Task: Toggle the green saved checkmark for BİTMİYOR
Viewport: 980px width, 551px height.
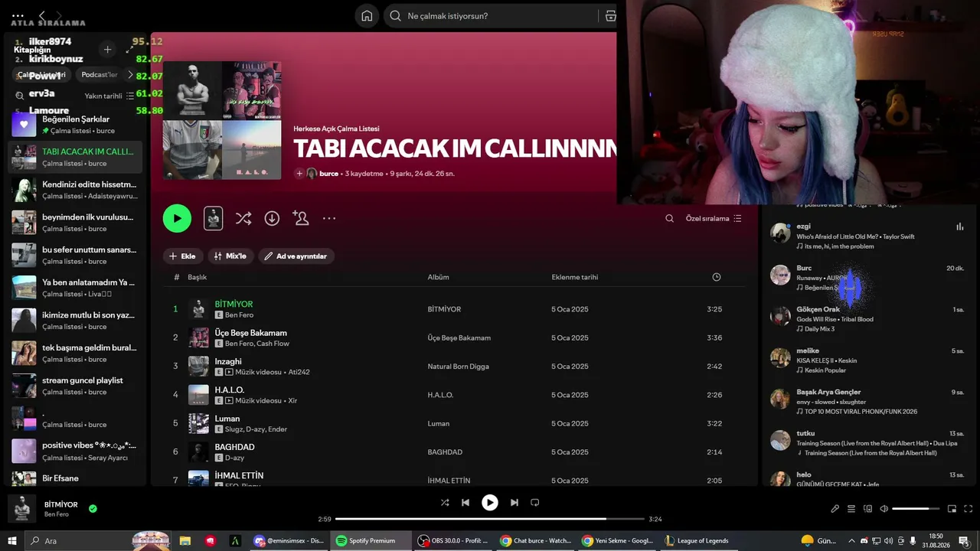Action: 93,508
